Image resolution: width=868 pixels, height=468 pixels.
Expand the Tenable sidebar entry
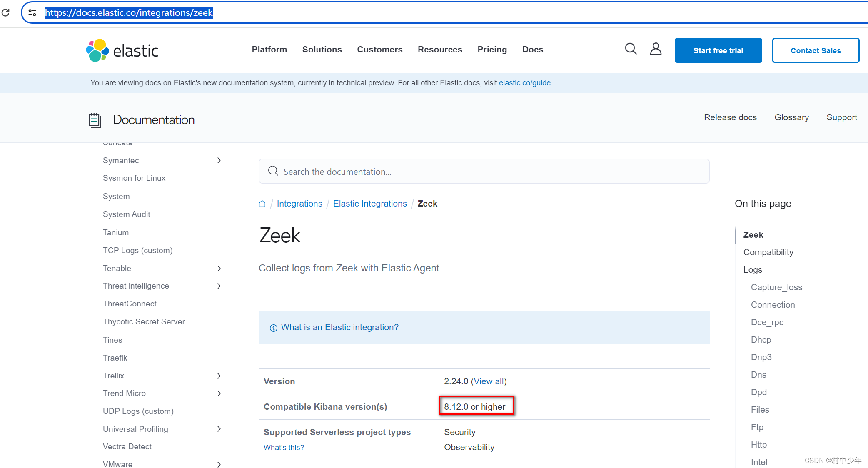[219, 269]
